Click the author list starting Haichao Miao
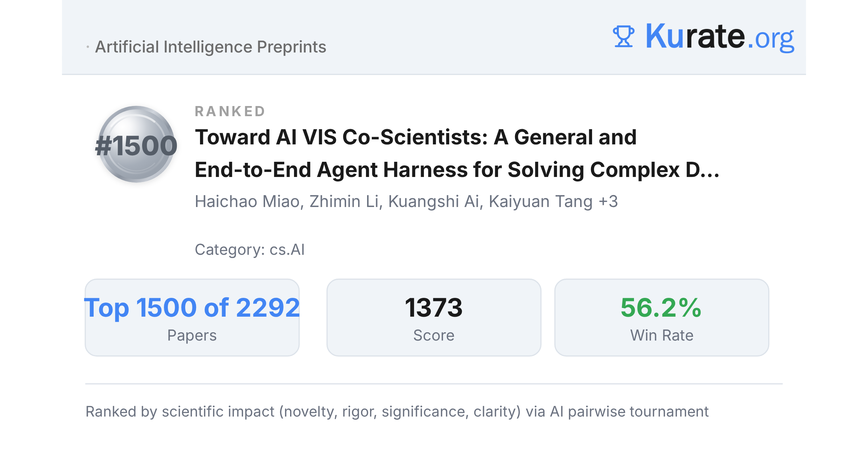Viewport: 868px width, 456px height. 406,202
